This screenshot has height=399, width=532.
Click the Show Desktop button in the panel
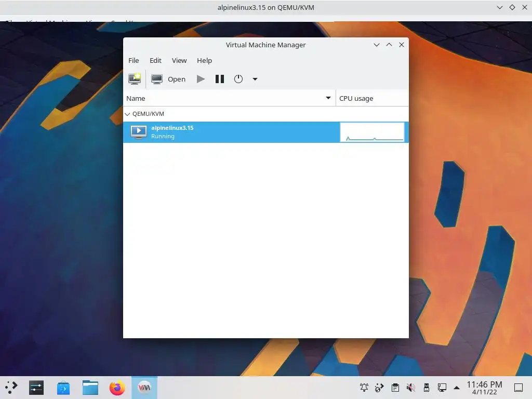(x=518, y=388)
